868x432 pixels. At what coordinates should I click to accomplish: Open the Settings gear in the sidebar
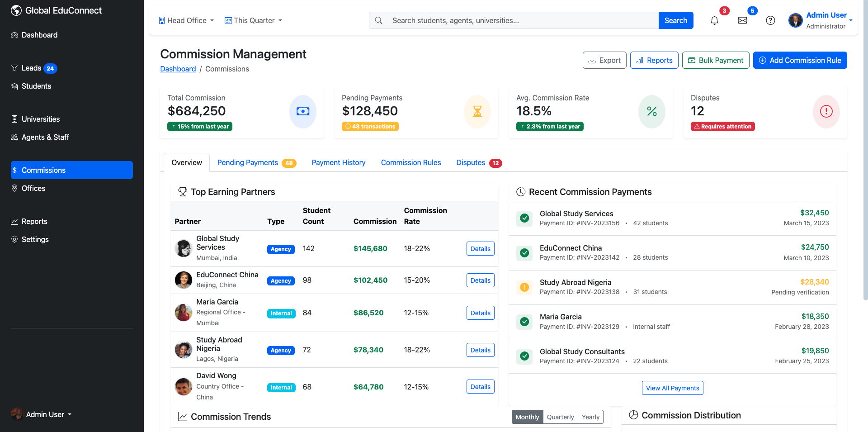click(15, 239)
